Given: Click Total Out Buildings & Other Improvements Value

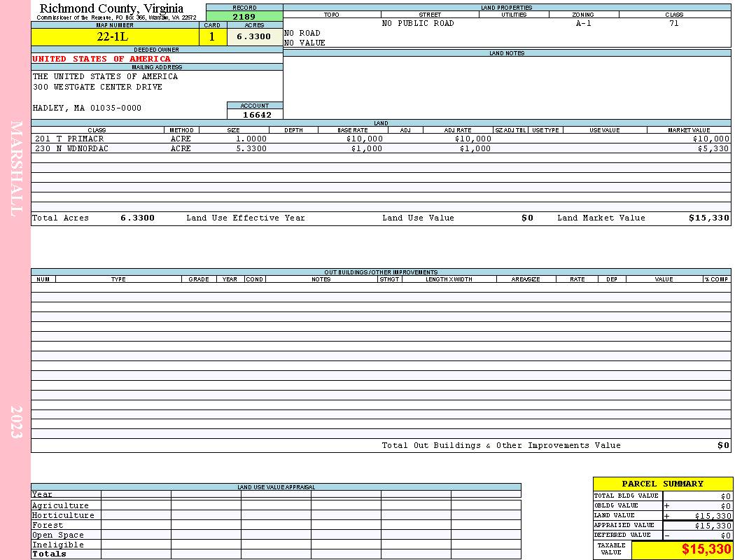Looking at the screenshot, I should (x=501, y=446).
